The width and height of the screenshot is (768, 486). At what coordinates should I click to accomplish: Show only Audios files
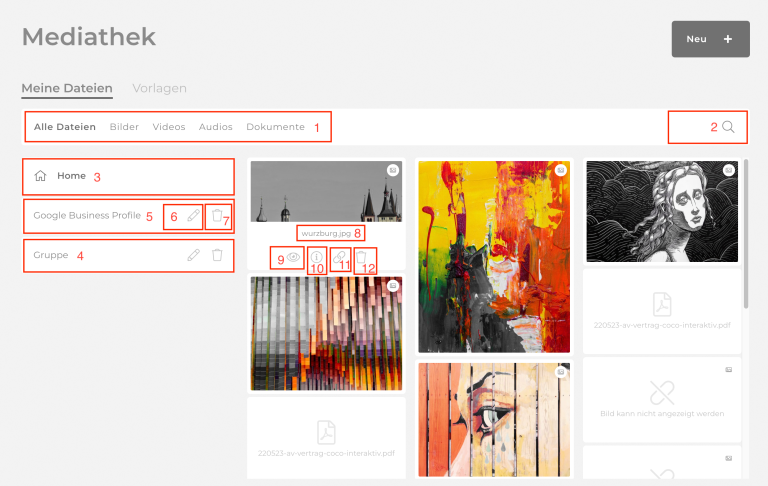pyautogui.click(x=216, y=127)
